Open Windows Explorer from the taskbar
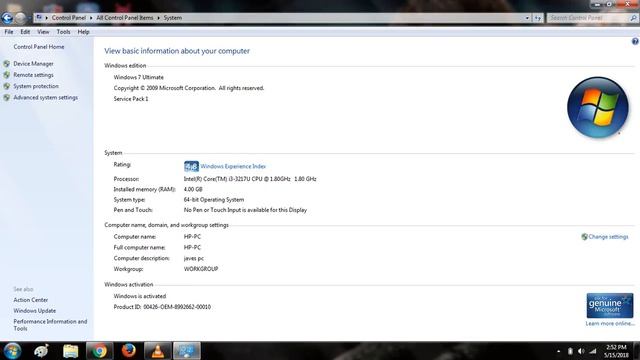Screen dimensions: 640x360 click(x=70, y=351)
